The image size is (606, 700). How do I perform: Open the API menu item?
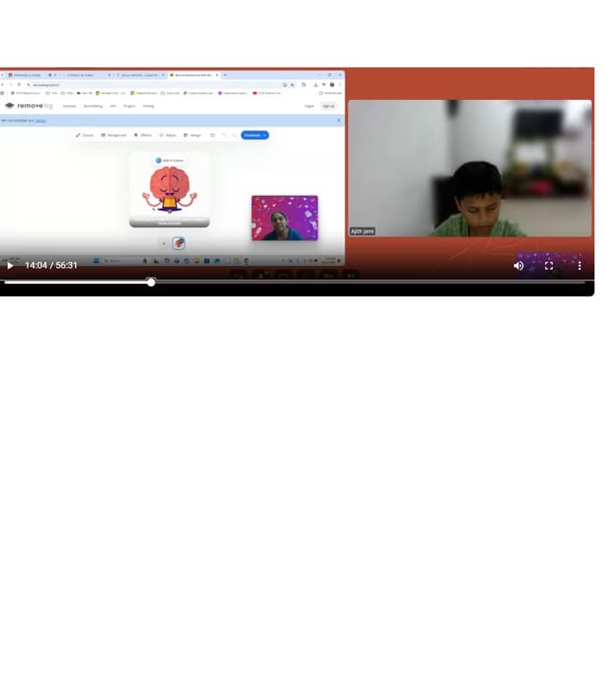[x=113, y=105]
